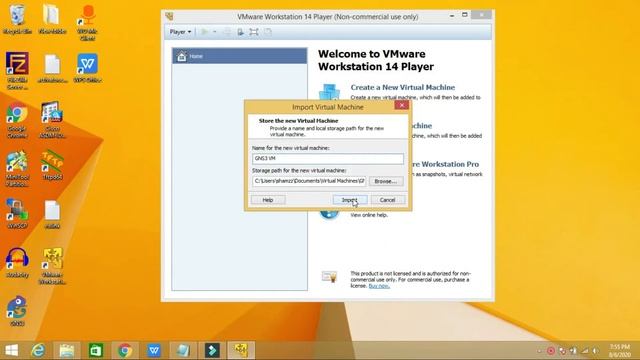Select the MiniTool Partition desktop shortcut

(x=17, y=169)
